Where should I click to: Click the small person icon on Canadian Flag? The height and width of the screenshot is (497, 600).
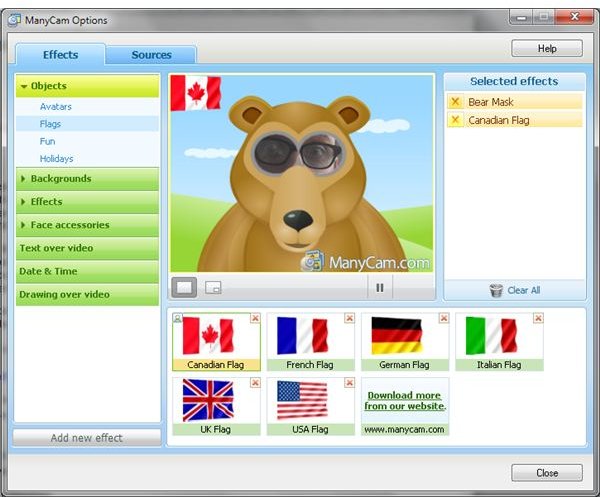(177, 318)
